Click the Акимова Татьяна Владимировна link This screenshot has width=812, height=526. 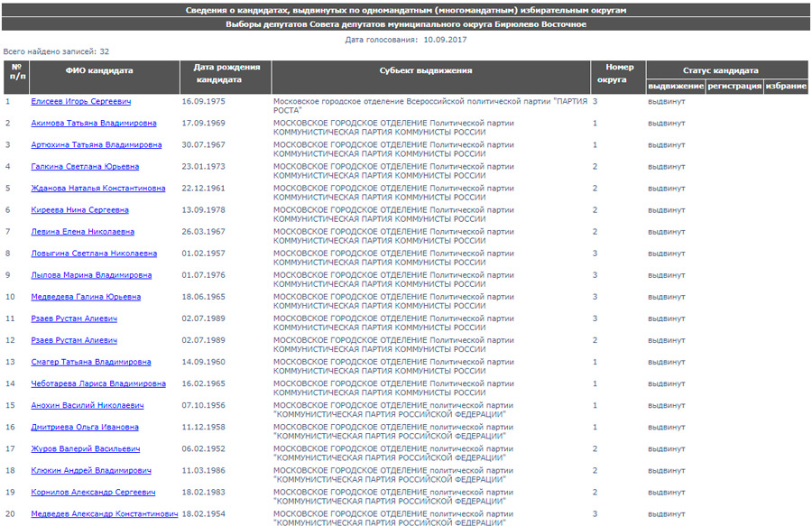click(93, 124)
